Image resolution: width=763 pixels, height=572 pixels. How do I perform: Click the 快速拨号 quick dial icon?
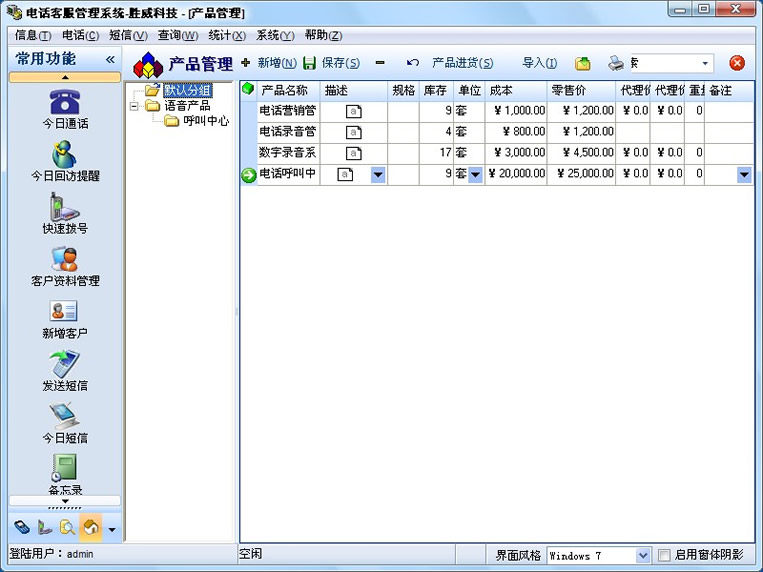pos(64,206)
